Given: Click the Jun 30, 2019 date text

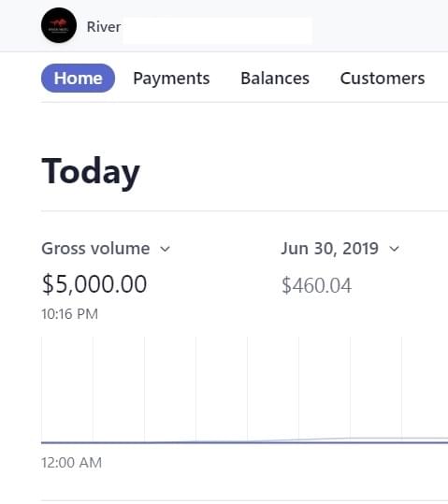Looking at the screenshot, I should coord(329,249).
